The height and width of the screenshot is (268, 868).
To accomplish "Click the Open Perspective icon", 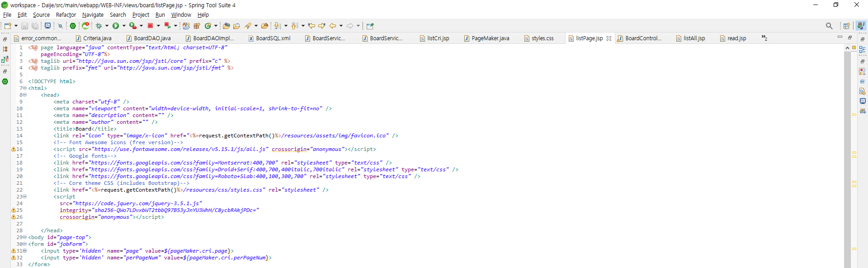I will click(x=846, y=26).
